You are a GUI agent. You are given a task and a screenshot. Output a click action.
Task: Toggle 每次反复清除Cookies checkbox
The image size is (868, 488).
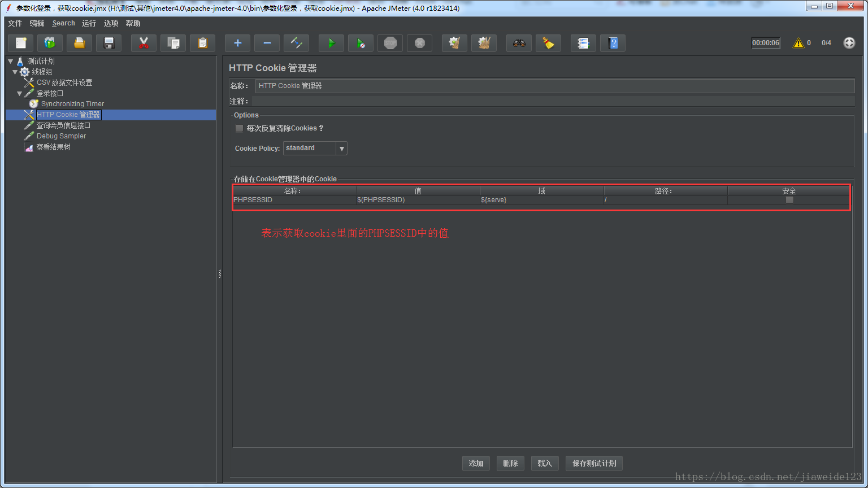pos(239,128)
